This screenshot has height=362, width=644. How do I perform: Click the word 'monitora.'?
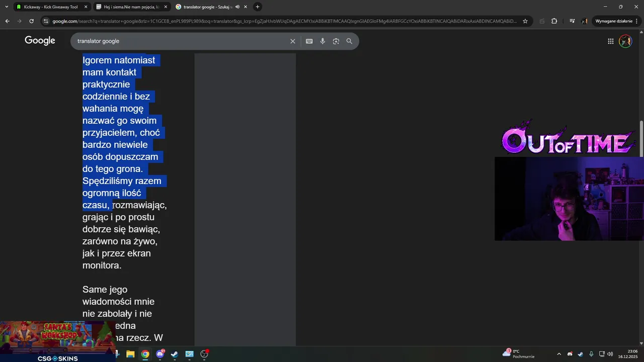pos(102,265)
